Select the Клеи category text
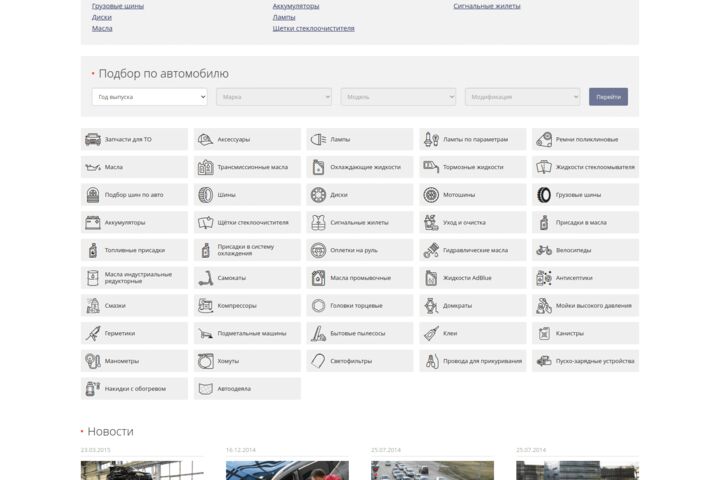 (450, 333)
